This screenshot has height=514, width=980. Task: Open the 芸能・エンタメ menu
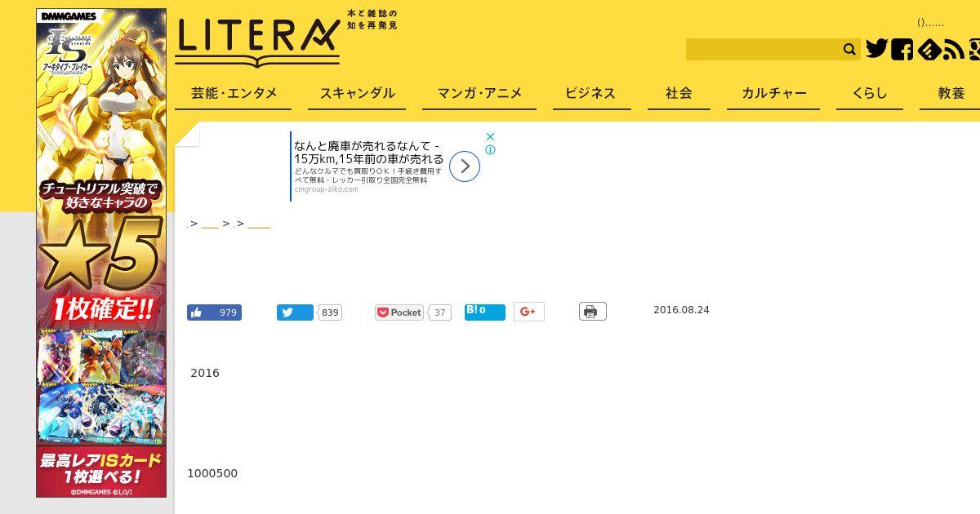click(x=234, y=93)
